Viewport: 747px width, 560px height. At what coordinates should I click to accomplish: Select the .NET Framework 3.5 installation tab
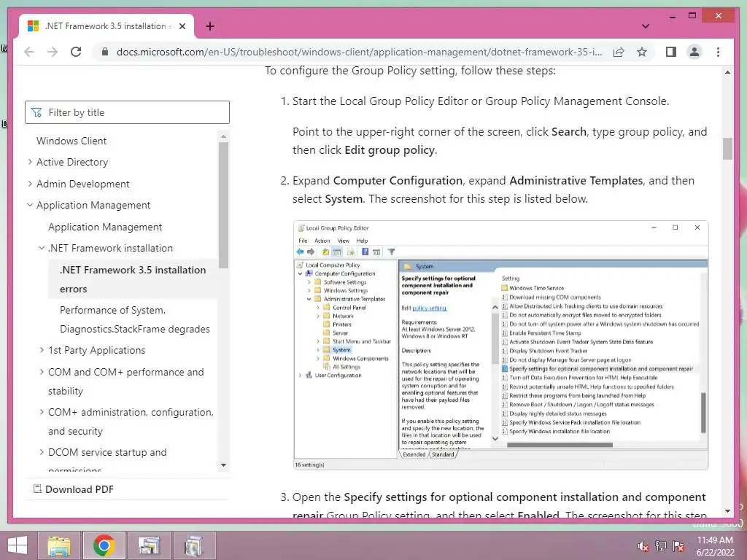click(x=107, y=26)
